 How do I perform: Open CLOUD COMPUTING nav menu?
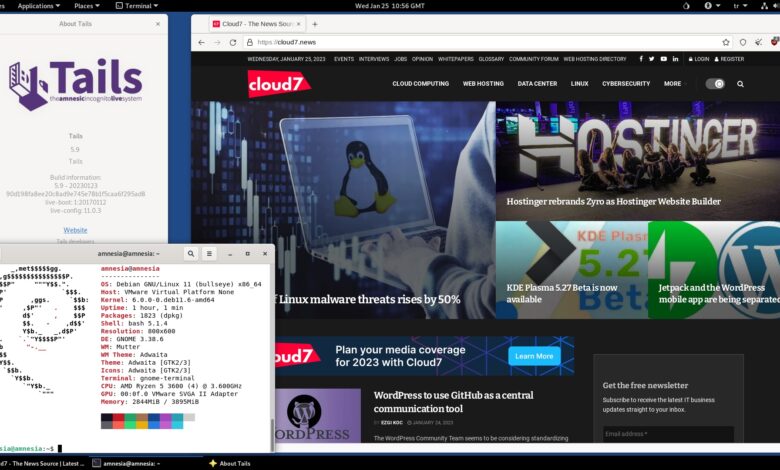(420, 84)
